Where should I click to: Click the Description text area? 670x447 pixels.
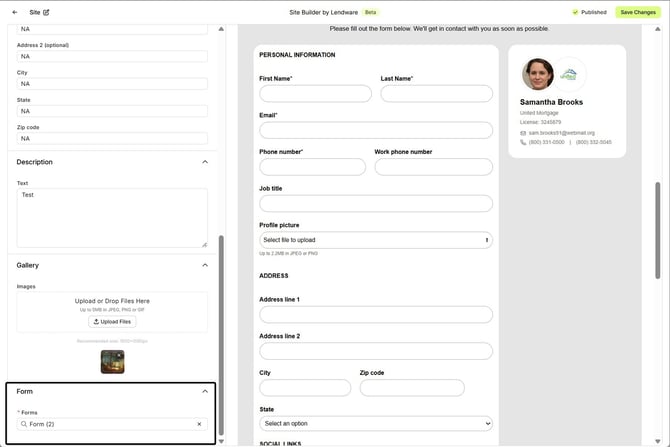point(112,217)
